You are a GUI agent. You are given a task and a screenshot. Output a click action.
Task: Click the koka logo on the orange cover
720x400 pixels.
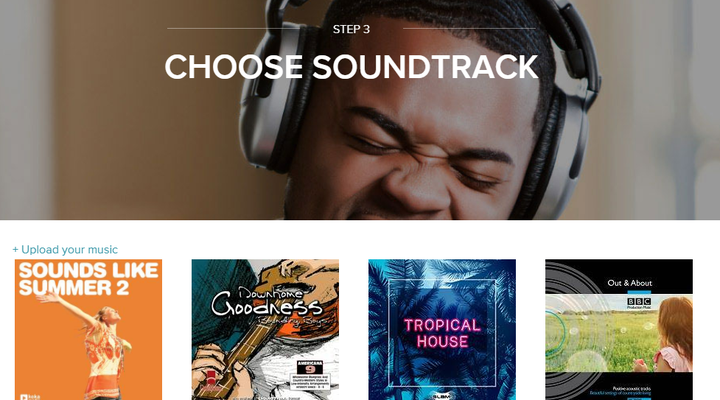pyautogui.click(x=30, y=397)
